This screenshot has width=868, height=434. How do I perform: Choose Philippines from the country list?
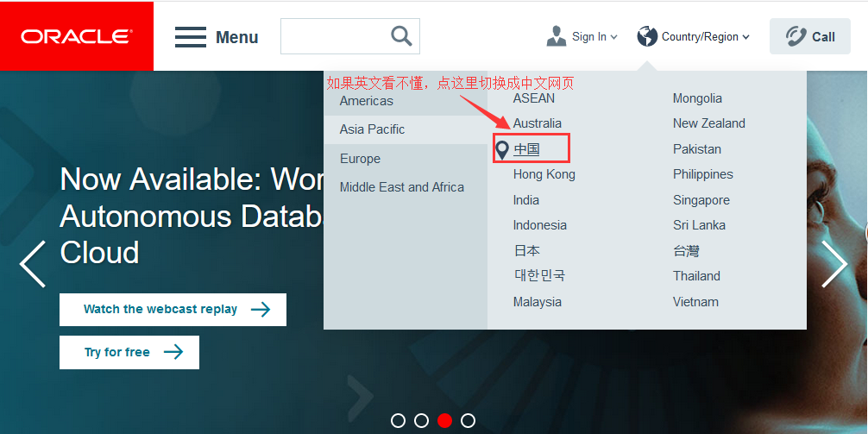tap(703, 174)
